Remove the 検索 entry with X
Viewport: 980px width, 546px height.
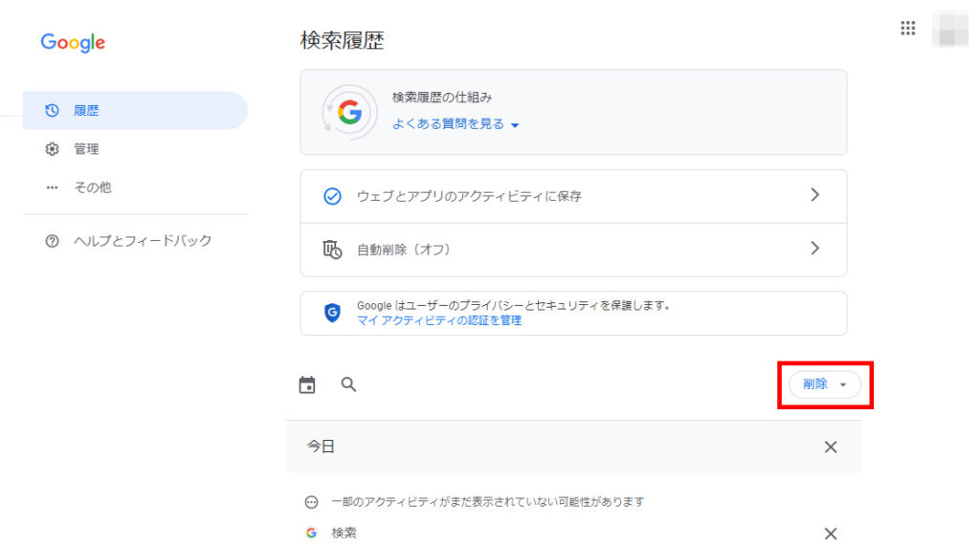click(830, 534)
